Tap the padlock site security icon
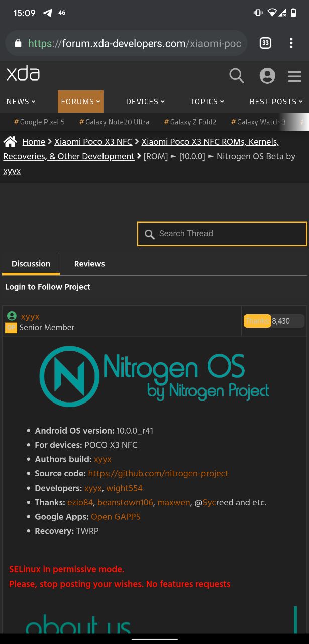309x644 pixels. tap(18, 43)
